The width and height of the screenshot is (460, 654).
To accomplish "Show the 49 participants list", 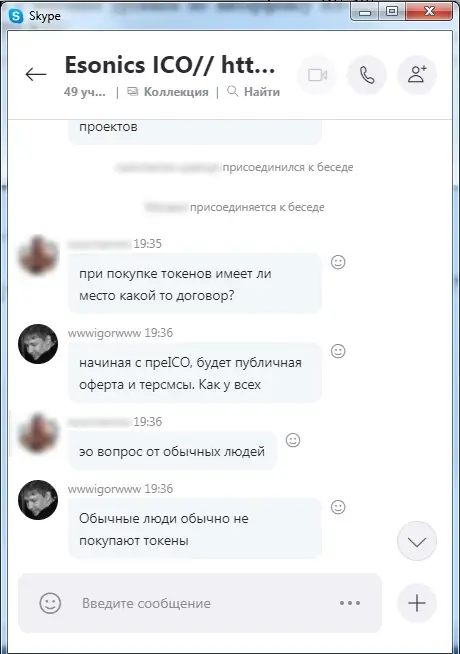I will point(85,92).
